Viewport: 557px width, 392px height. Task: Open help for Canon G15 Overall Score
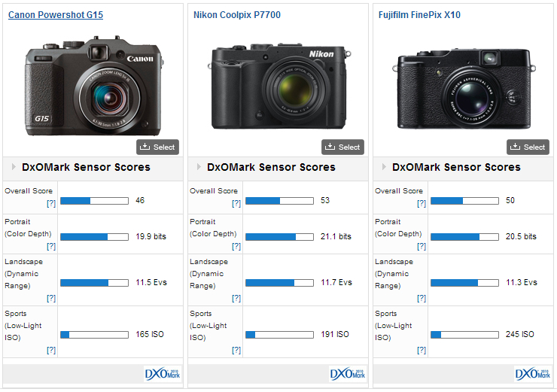[x=51, y=204]
